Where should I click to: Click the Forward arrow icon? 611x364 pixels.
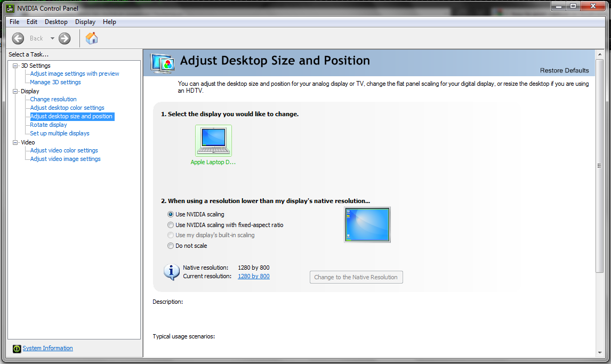(x=65, y=38)
